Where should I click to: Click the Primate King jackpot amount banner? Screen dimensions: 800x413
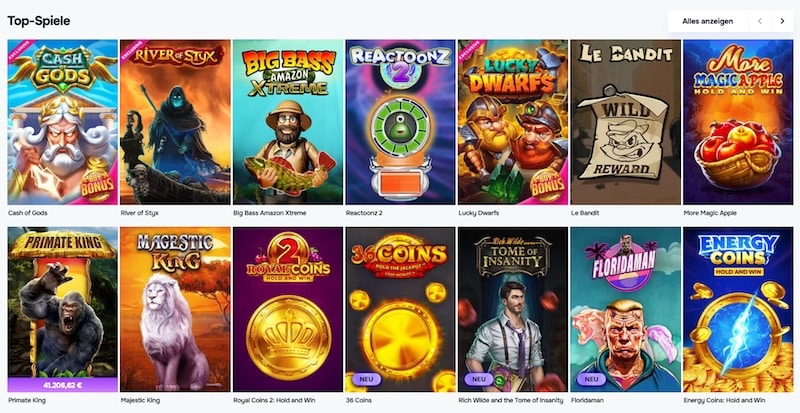[63, 385]
